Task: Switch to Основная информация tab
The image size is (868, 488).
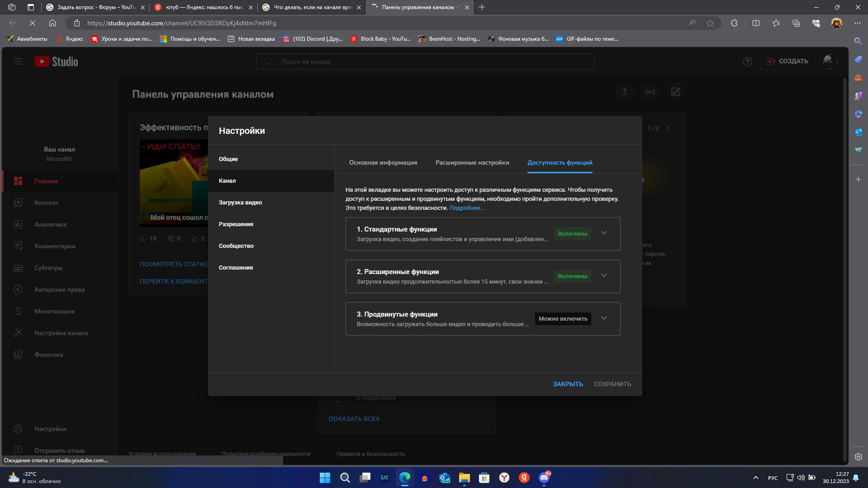Action: 383,163
